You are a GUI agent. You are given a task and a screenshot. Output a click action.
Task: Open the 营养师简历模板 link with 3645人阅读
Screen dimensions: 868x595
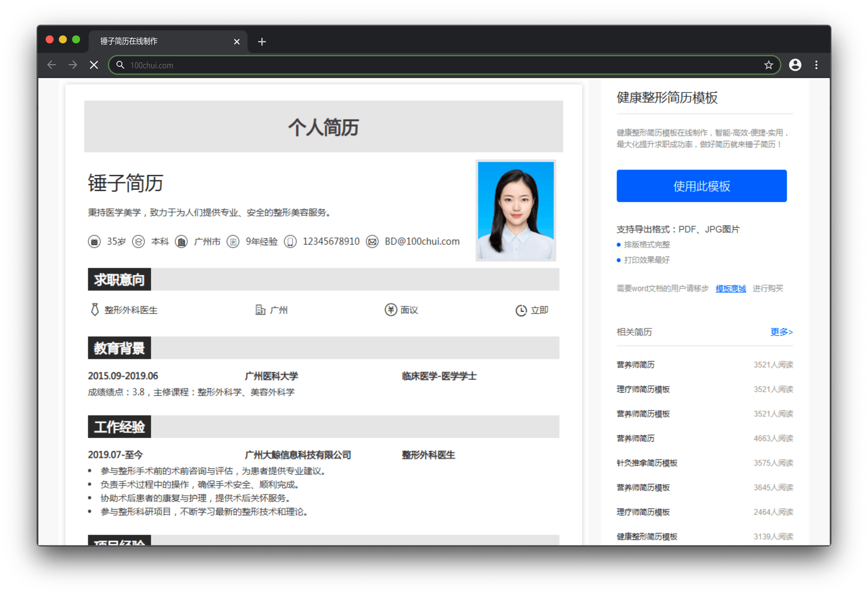coord(643,488)
